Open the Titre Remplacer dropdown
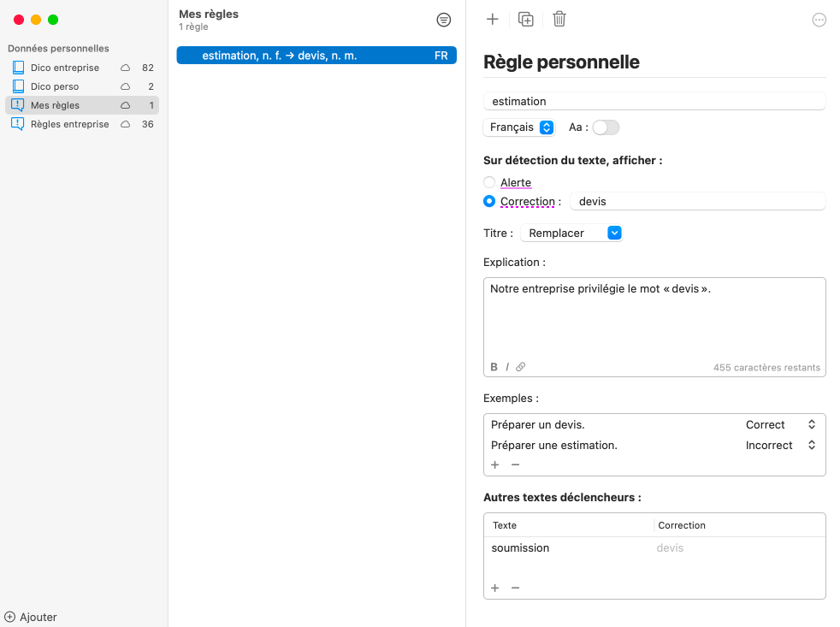Viewport: 840px width, 627px height. coord(571,233)
